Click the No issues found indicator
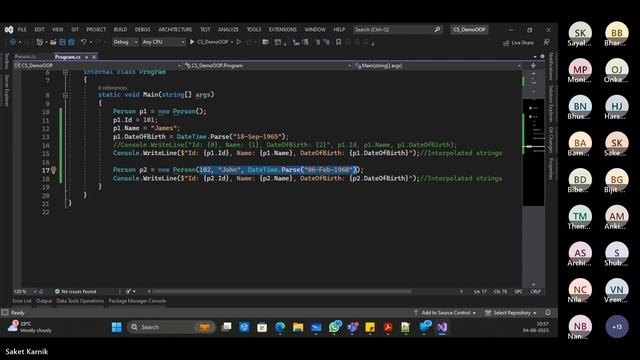This screenshot has width=640, height=360. click(x=76, y=291)
